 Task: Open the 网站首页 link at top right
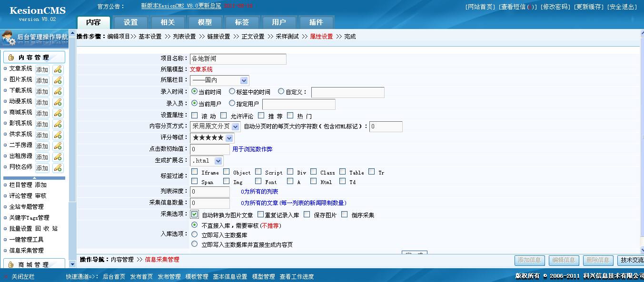click(480, 7)
